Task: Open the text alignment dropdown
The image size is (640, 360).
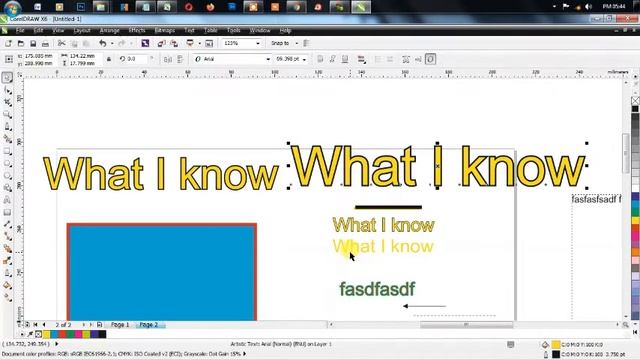Action: tap(361, 60)
